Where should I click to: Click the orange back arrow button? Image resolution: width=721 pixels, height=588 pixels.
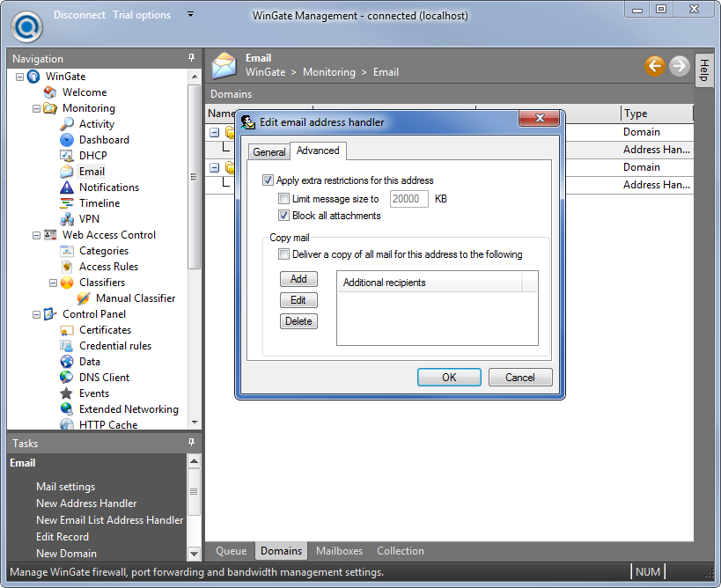click(x=654, y=66)
